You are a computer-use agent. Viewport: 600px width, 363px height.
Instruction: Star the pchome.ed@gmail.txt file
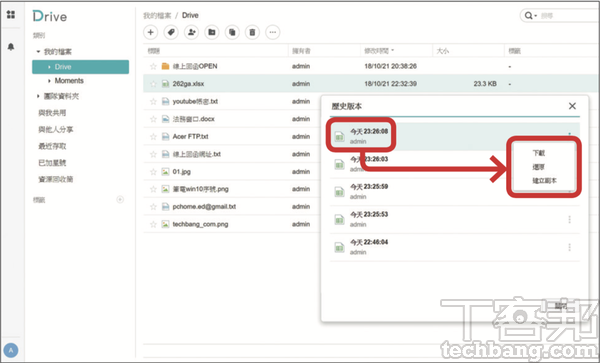pos(153,207)
